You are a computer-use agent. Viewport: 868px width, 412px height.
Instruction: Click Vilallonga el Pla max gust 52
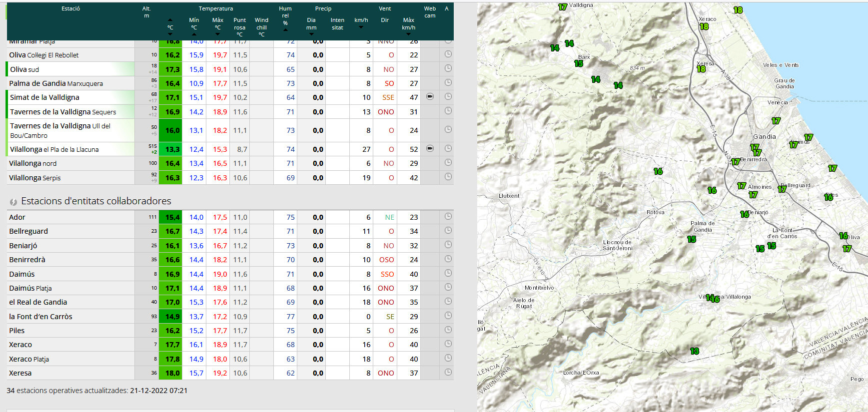tap(414, 149)
